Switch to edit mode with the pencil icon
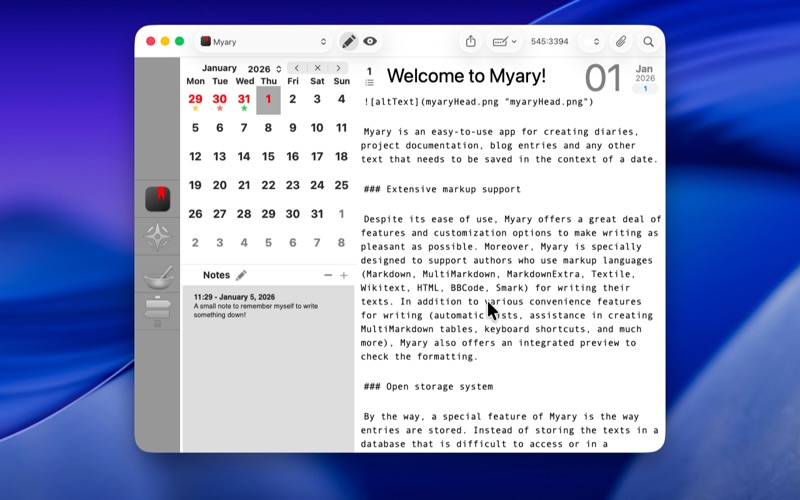The image size is (800, 500). point(348,41)
